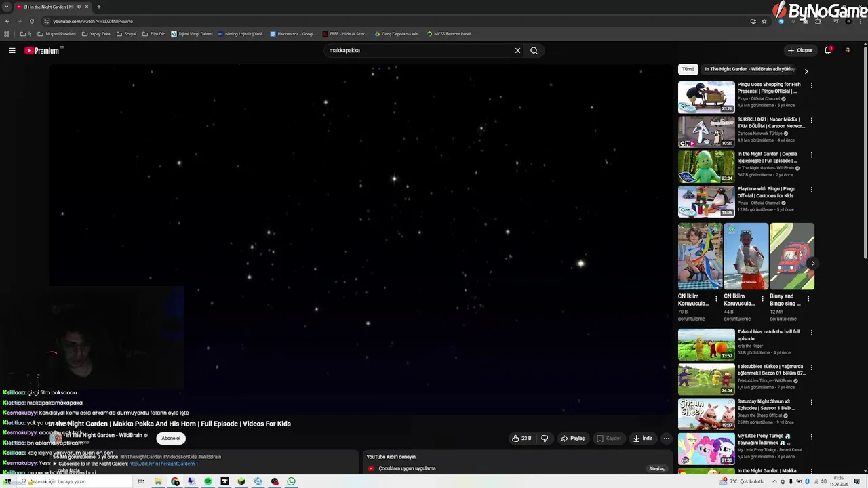Reload the YouTube page

coord(31,21)
